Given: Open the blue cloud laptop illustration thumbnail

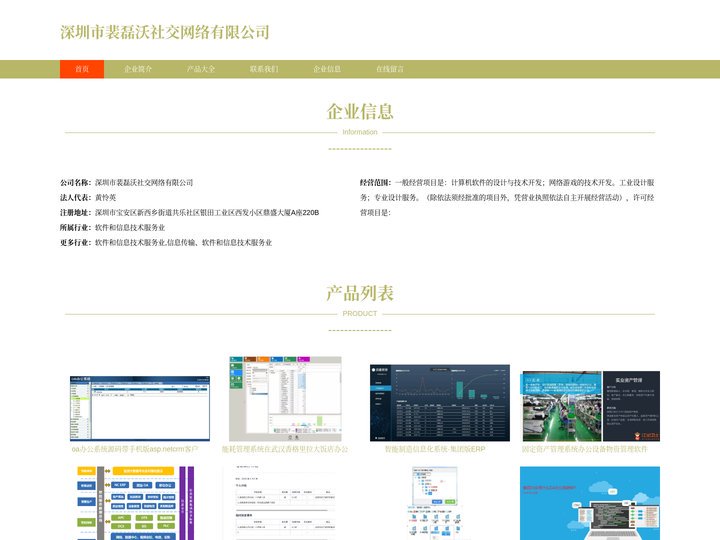Looking at the screenshot, I should (590, 503).
